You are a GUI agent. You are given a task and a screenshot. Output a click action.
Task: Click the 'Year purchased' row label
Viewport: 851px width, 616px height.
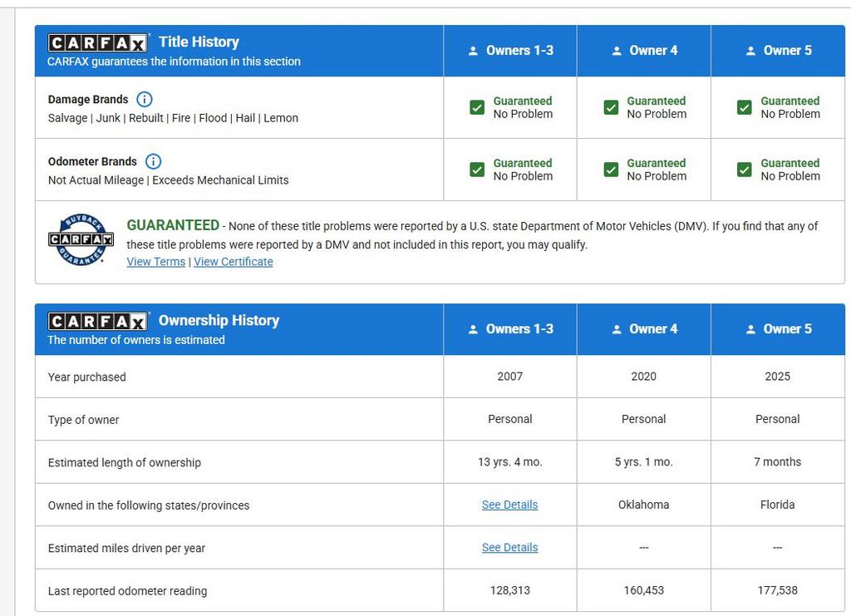click(86, 377)
